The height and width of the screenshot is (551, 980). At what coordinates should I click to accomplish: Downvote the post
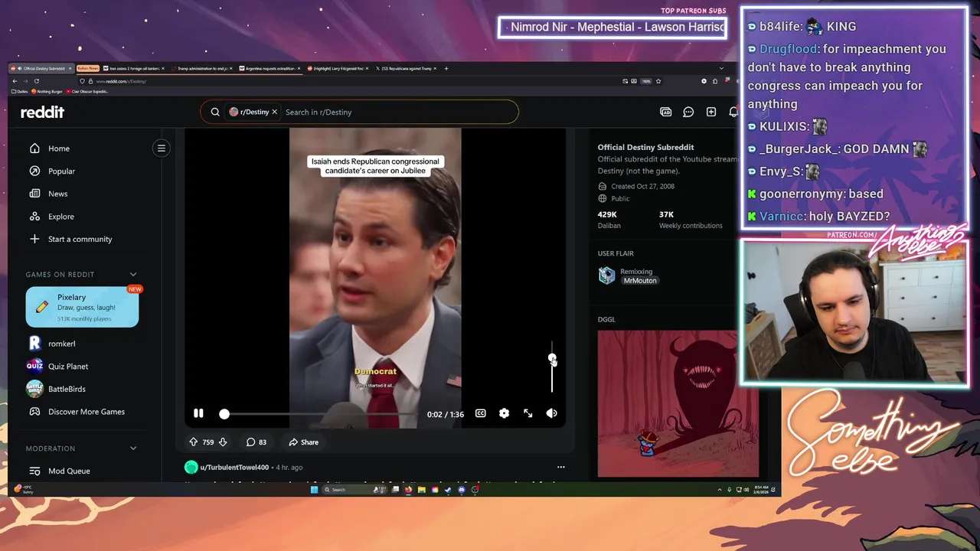[x=223, y=442]
